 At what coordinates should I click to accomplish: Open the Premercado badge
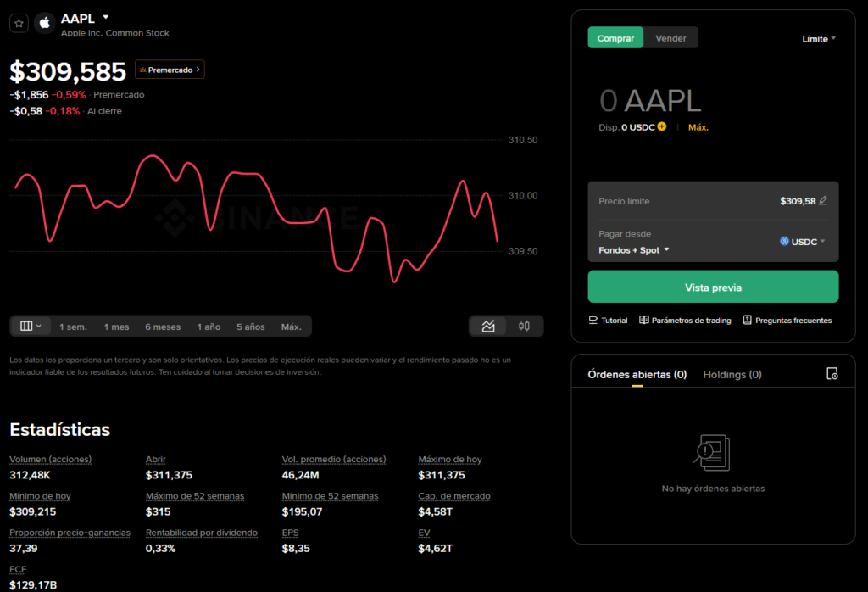170,70
